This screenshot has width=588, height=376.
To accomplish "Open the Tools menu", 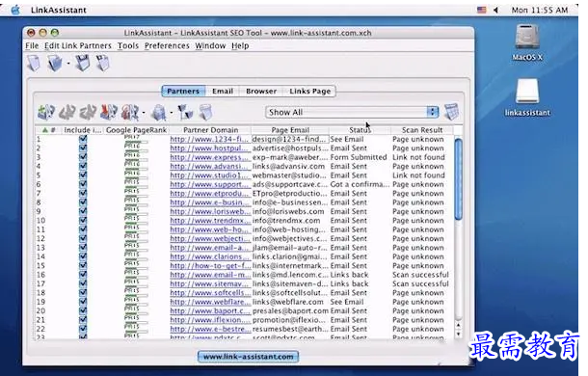I will click(x=128, y=45).
